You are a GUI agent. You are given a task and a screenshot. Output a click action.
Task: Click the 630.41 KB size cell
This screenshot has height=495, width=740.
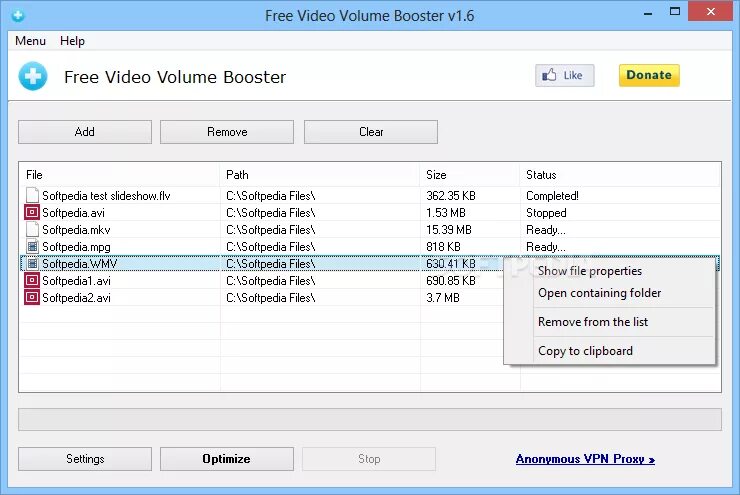click(x=451, y=263)
